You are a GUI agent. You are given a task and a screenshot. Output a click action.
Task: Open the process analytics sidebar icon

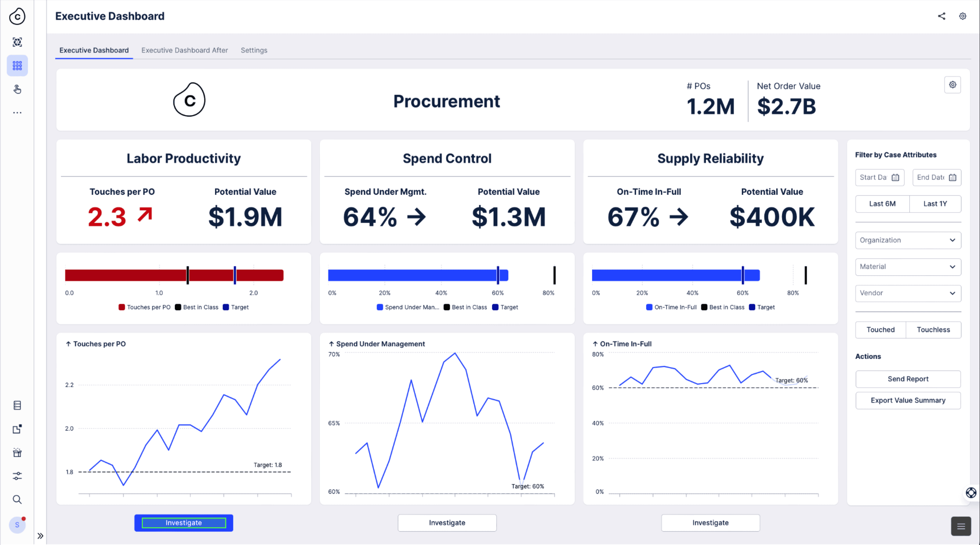pyautogui.click(x=17, y=42)
